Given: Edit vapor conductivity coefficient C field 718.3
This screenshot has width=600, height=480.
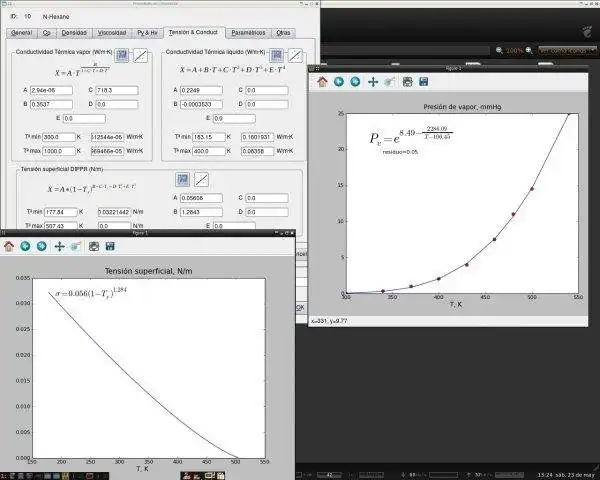Looking at the screenshot, I should pos(117,90).
